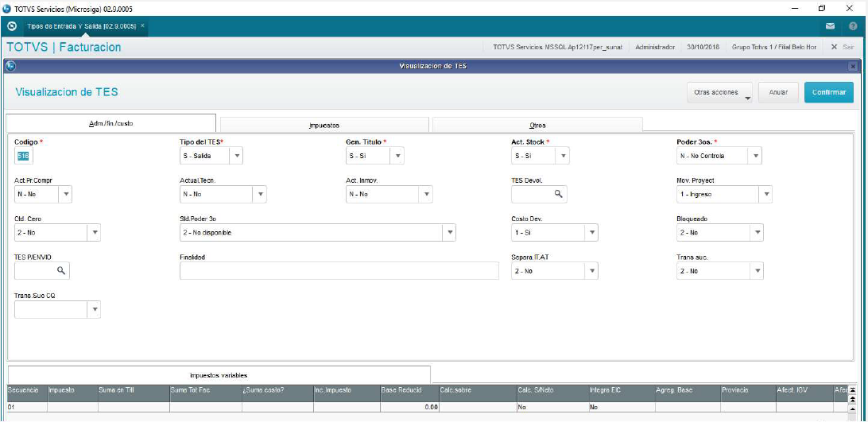Click the Confirmar button
Screen dimensions: 868x422
[x=829, y=92]
